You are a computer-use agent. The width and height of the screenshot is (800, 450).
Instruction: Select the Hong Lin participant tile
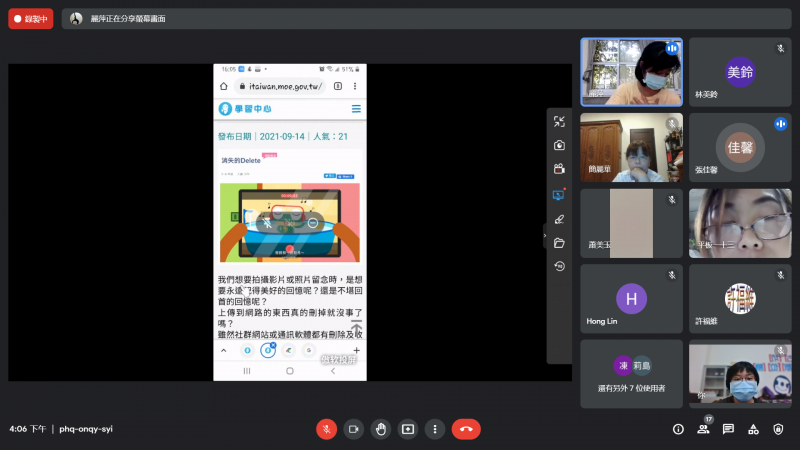pyautogui.click(x=632, y=299)
